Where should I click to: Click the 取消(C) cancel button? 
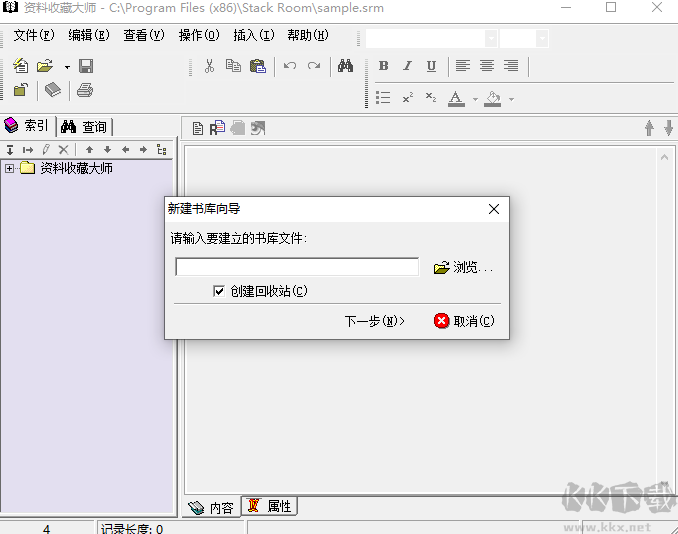coord(464,321)
